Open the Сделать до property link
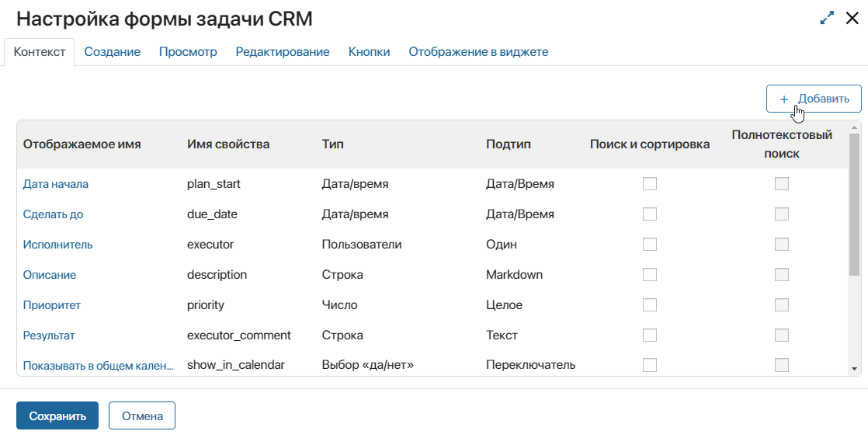 (53, 214)
